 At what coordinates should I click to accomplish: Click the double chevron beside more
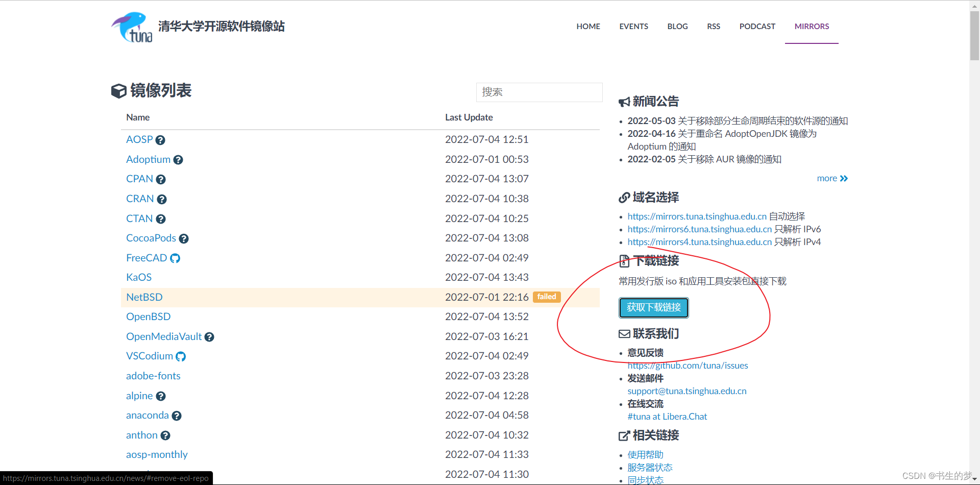tap(844, 178)
